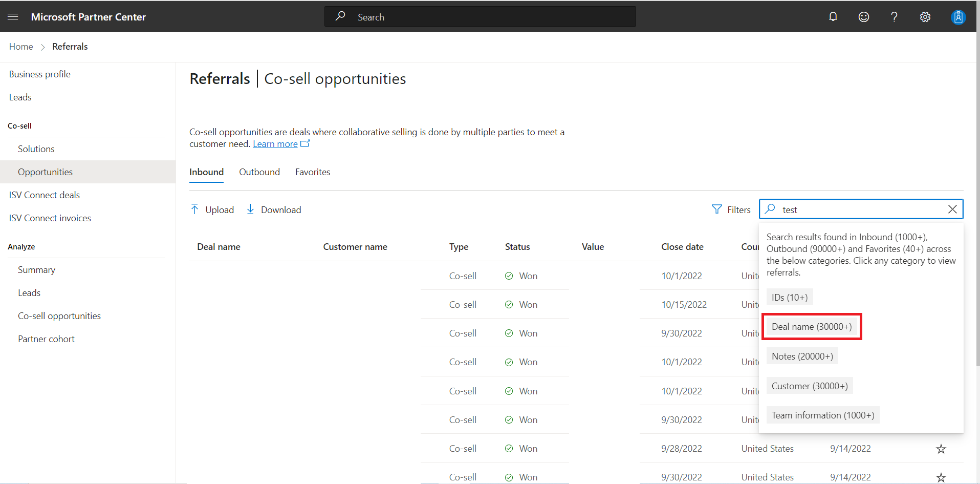Screen dimensions: 980x484
Task: Go to Home in the breadcrumb
Action: 21,47
